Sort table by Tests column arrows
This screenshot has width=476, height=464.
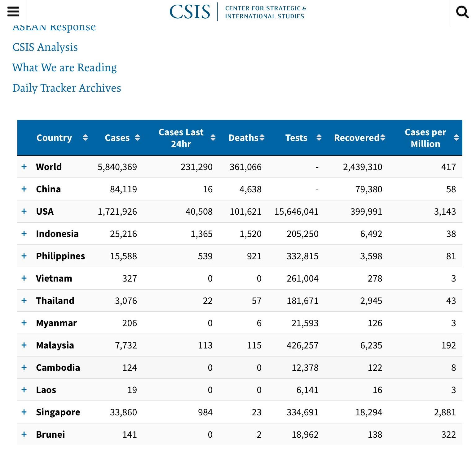pyautogui.click(x=319, y=138)
